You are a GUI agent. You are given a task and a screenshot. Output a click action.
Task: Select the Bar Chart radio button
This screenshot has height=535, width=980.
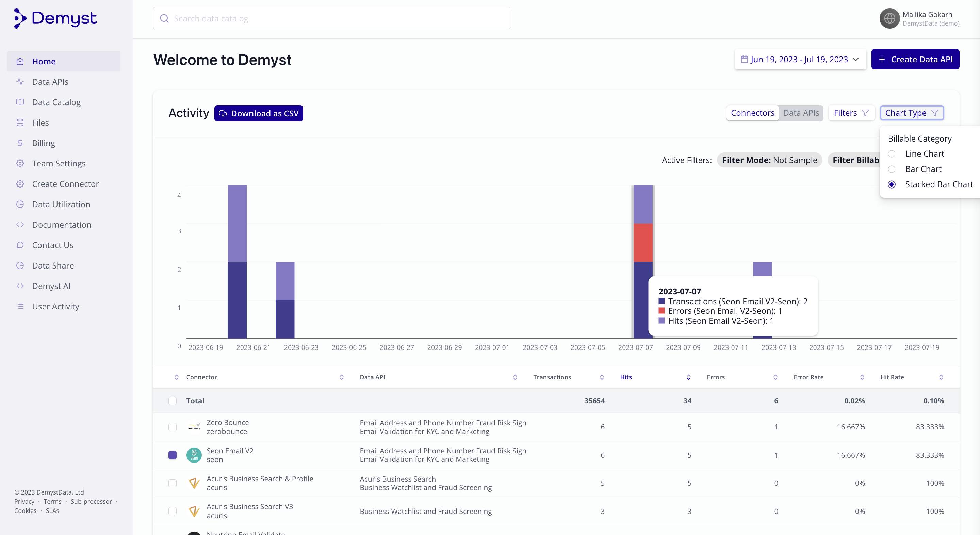tap(892, 169)
